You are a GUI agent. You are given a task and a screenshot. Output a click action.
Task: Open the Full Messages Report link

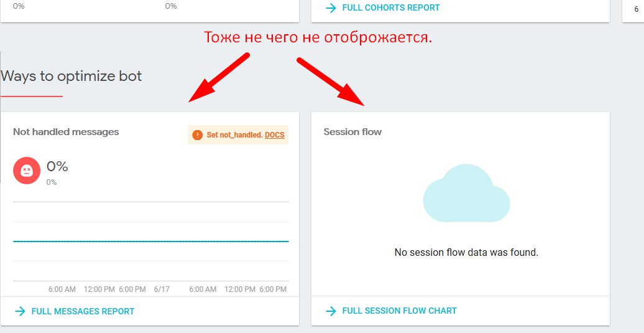(83, 311)
